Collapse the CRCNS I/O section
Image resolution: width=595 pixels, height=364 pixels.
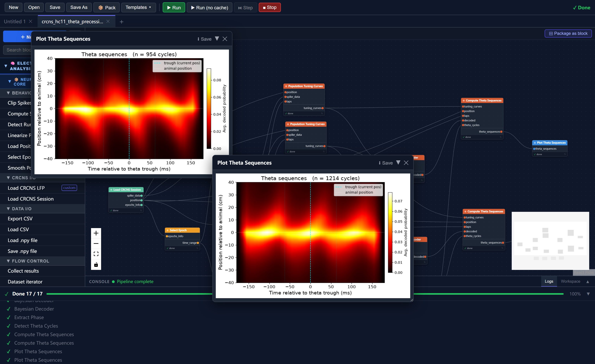8,178
